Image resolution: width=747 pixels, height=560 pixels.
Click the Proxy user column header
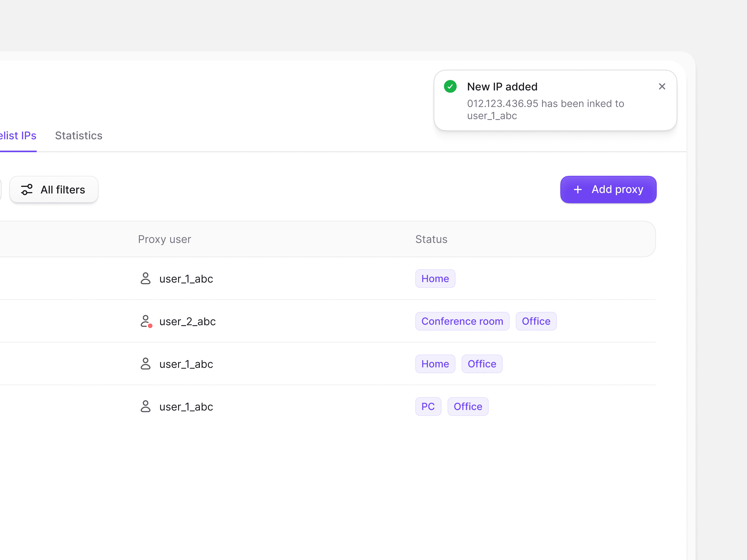[165, 239]
